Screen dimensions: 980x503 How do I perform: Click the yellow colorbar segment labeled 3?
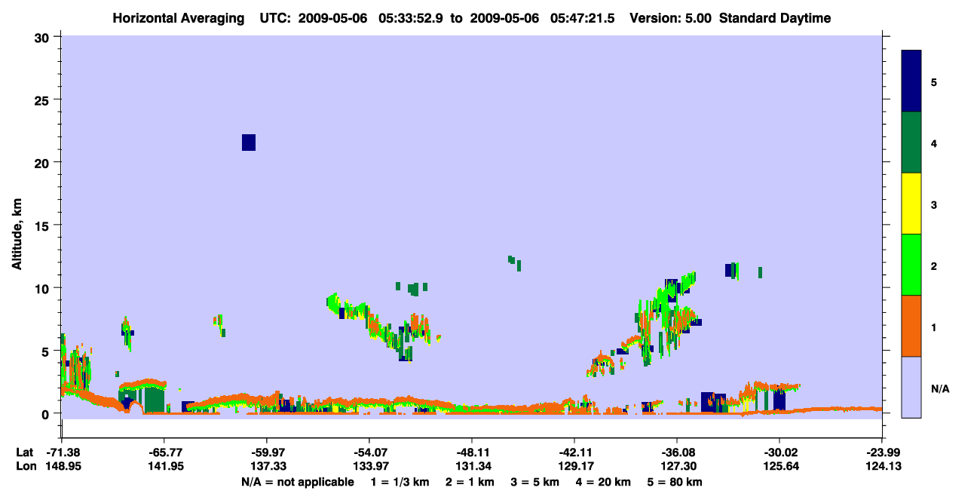911,204
